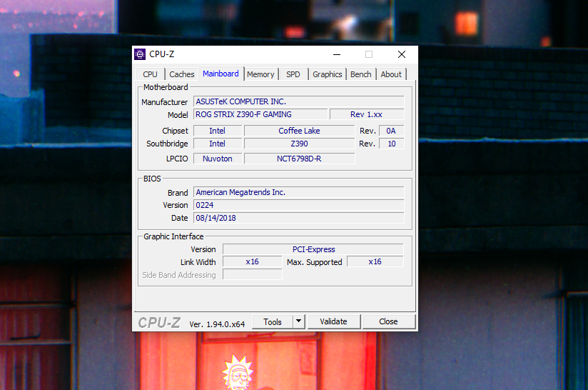Click the Intel value in Southbridge row
The image size is (588, 390).
point(218,144)
